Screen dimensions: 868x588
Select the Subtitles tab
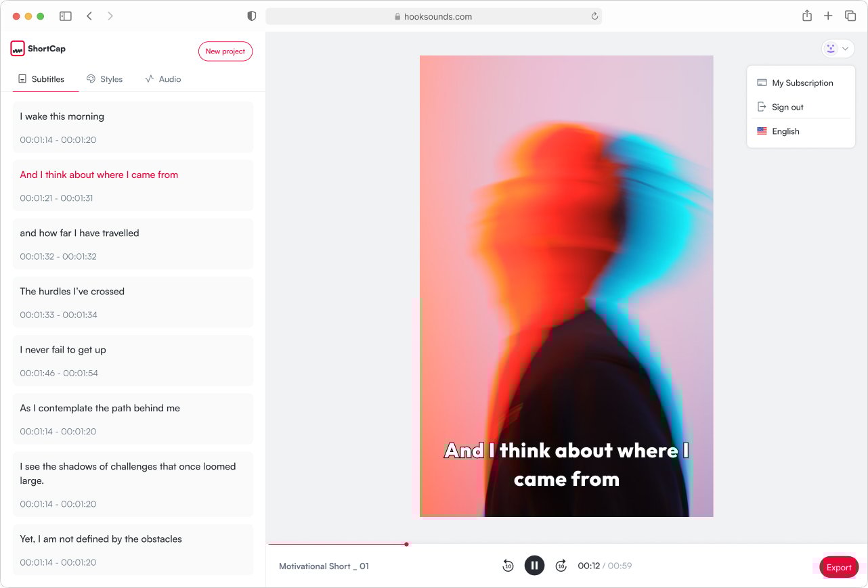[41, 79]
